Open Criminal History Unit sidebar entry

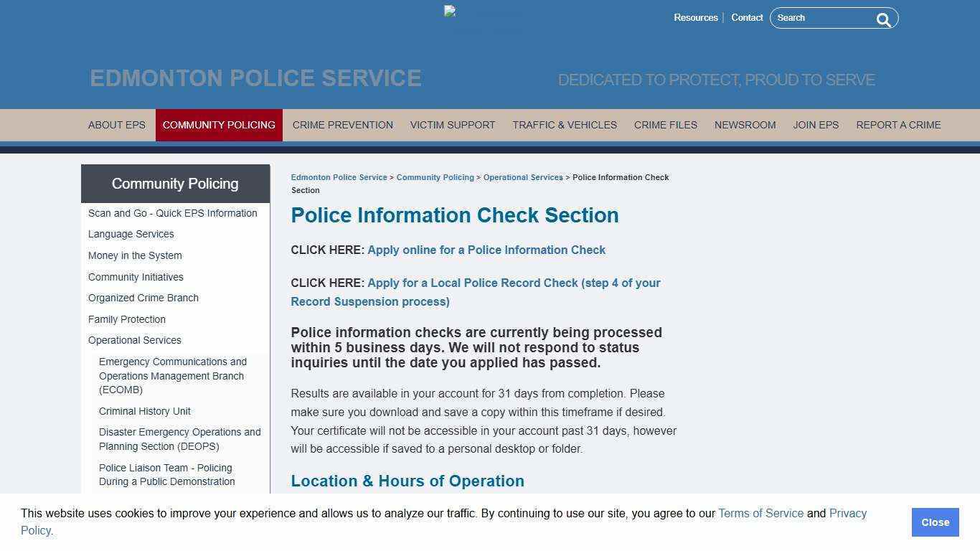pyautogui.click(x=144, y=411)
